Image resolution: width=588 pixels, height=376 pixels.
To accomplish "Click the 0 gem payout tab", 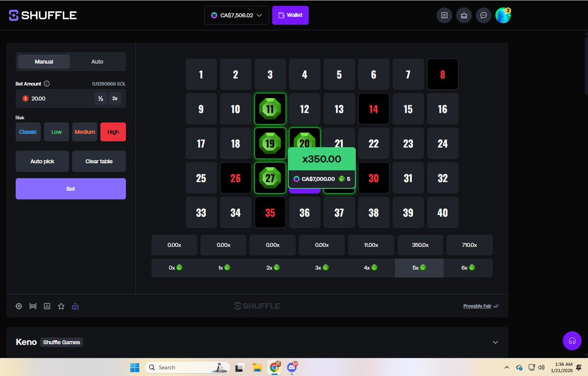I will [175, 268].
